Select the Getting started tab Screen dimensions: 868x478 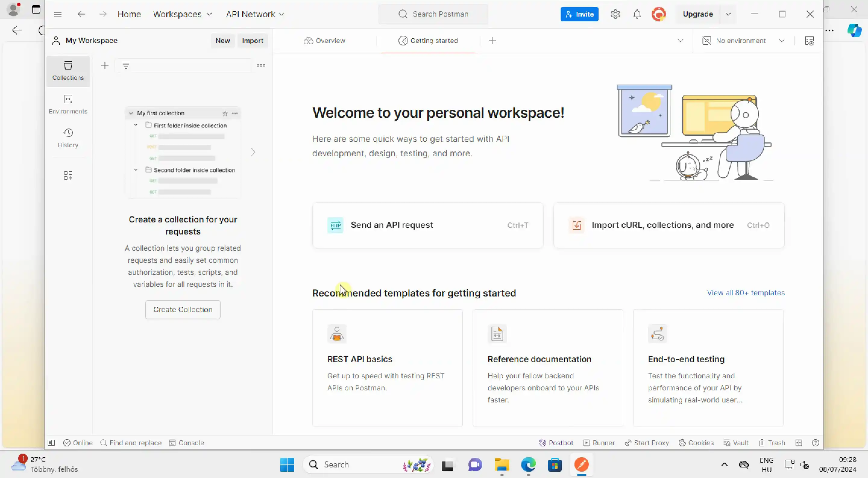[428, 41]
